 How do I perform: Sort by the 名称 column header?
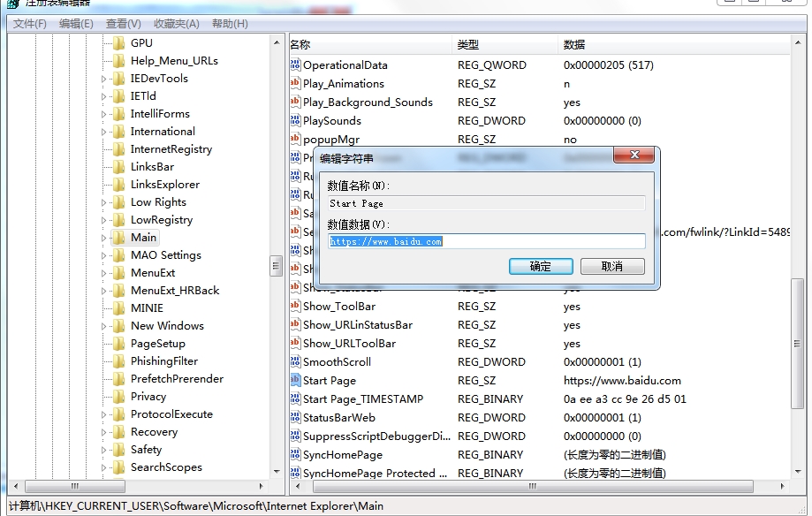pos(369,44)
